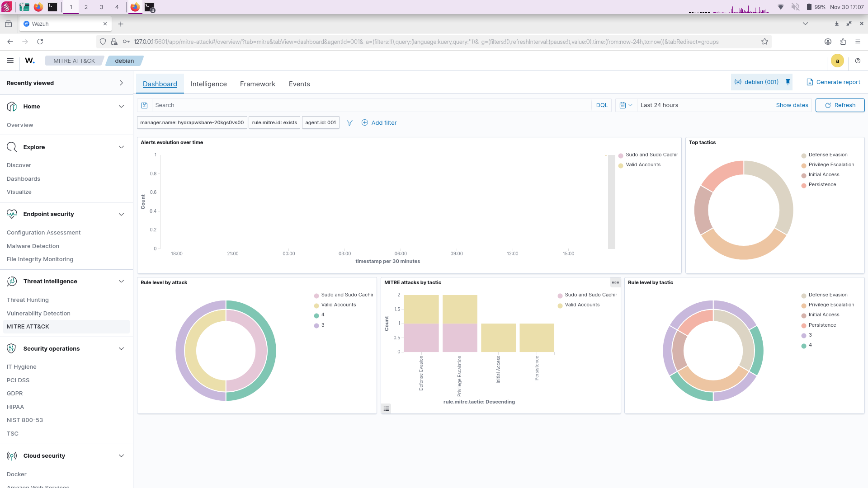Open the help question mark icon
Screen dimensions: 868x488
point(858,61)
